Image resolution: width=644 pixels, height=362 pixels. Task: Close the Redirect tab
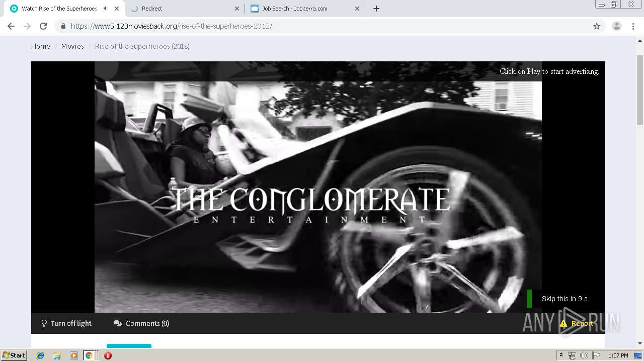click(237, 9)
